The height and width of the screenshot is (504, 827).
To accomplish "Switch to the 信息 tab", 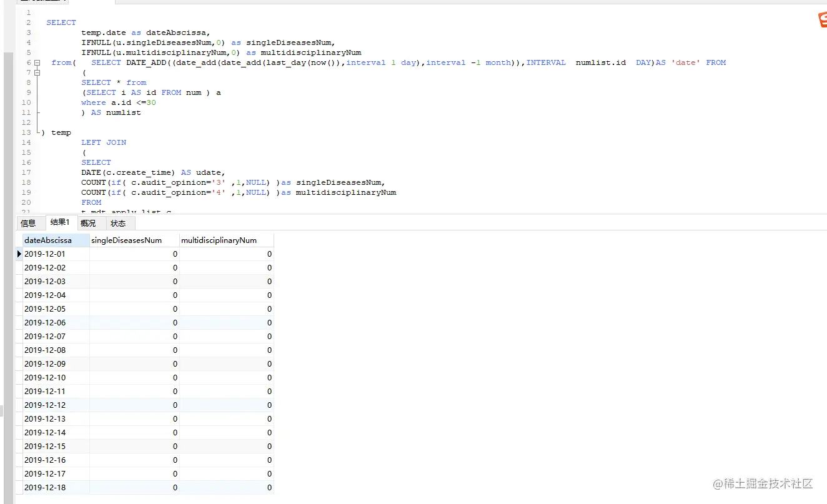I will (x=29, y=222).
